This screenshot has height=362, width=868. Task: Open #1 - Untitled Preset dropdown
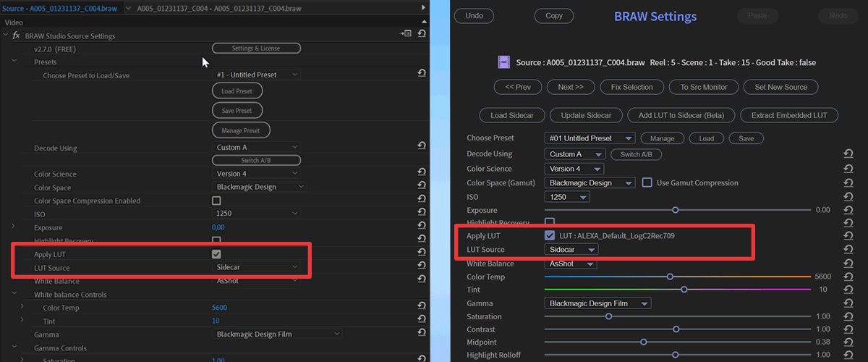pos(256,74)
